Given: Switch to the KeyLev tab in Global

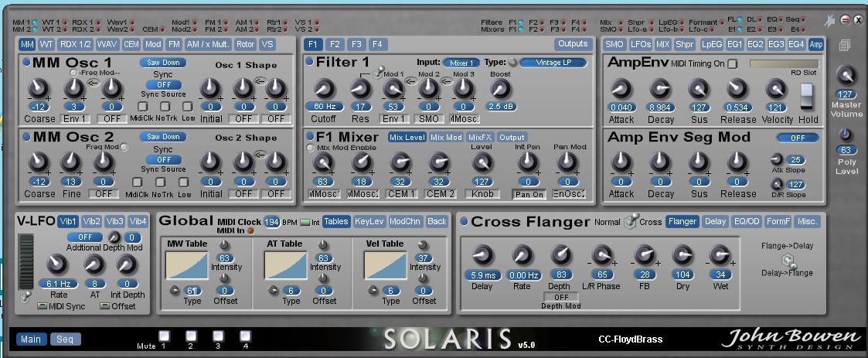Looking at the screenshot, I should [369, 222].
